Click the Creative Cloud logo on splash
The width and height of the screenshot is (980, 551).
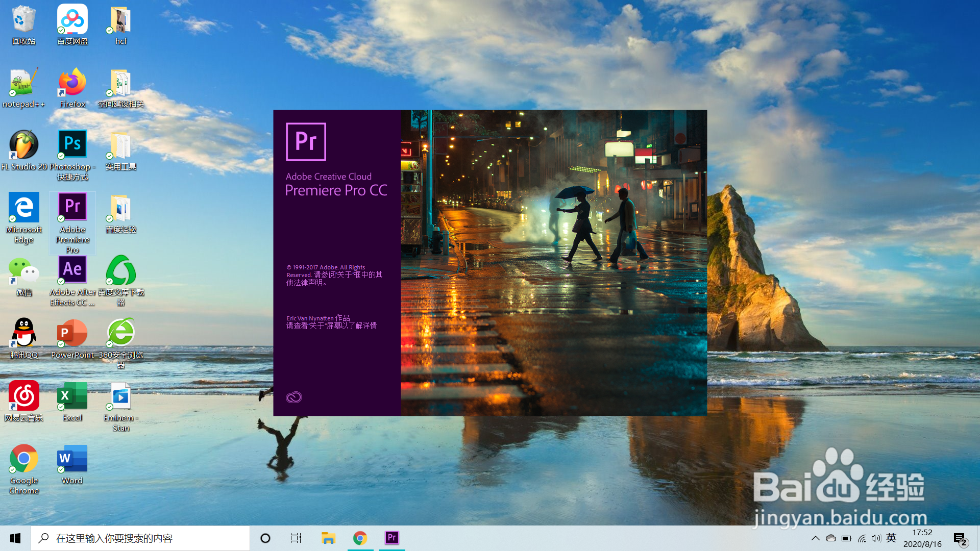click(293, 397)
